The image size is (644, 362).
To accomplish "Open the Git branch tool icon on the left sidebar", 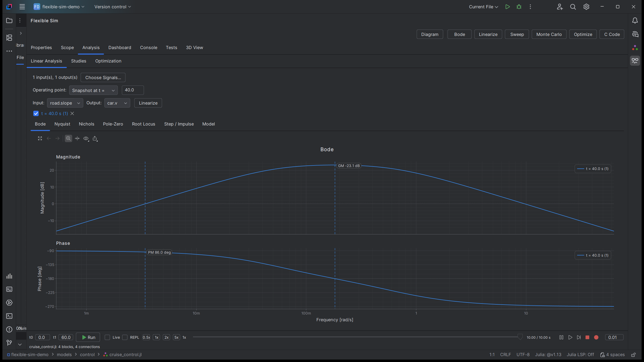I will point(9,343).
